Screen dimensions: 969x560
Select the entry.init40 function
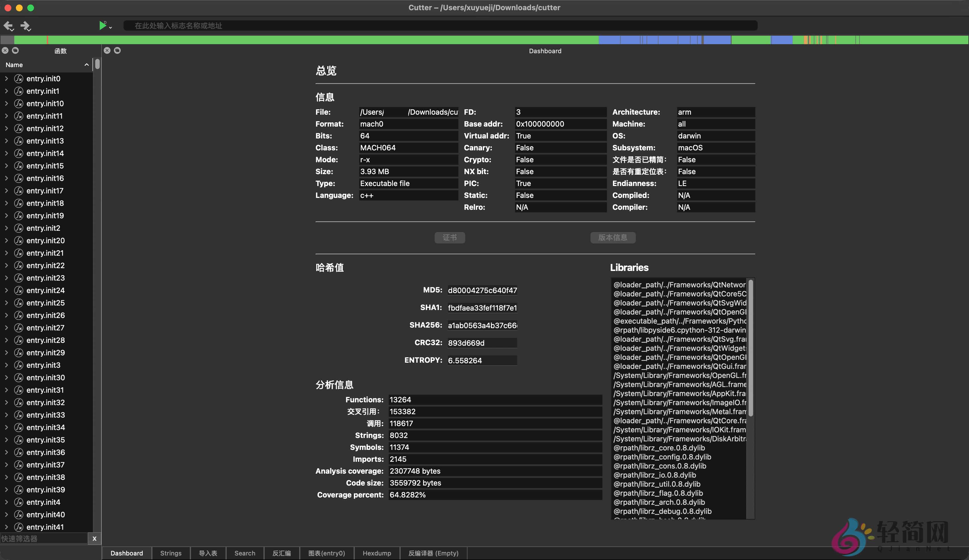(45, 515)
